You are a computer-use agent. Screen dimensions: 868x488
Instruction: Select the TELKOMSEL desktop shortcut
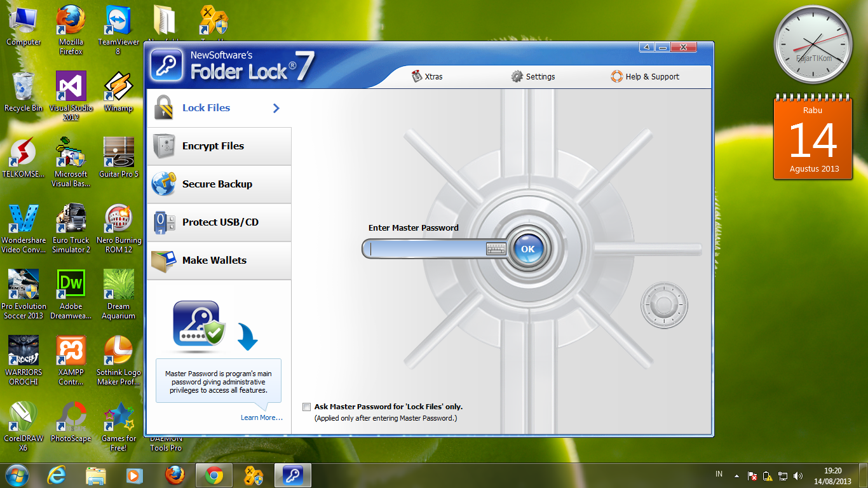pyautogui.click(x=24, y=159)
